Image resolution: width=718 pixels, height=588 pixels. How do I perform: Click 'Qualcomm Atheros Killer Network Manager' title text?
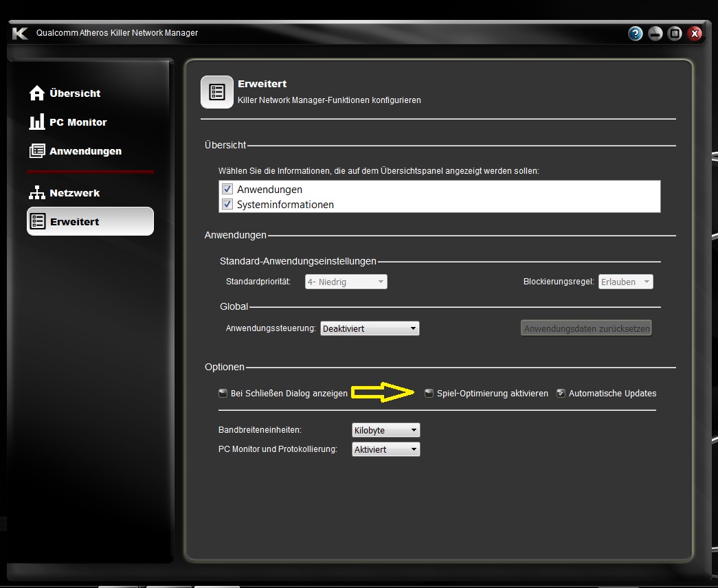(x=117, y=33)
